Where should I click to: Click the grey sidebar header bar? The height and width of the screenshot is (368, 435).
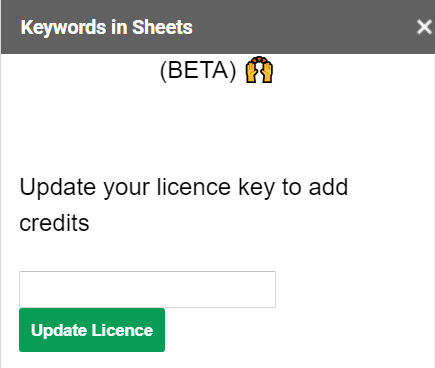click(218, 27)
